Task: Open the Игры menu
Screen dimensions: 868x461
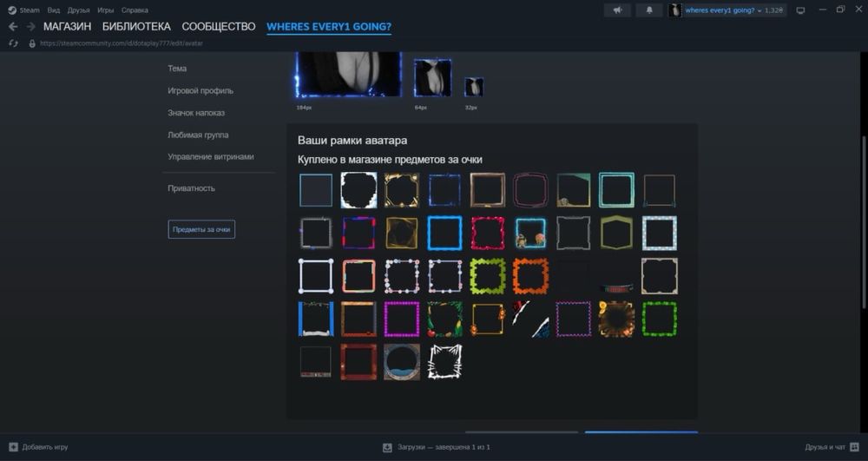Action: click(105, 10)
